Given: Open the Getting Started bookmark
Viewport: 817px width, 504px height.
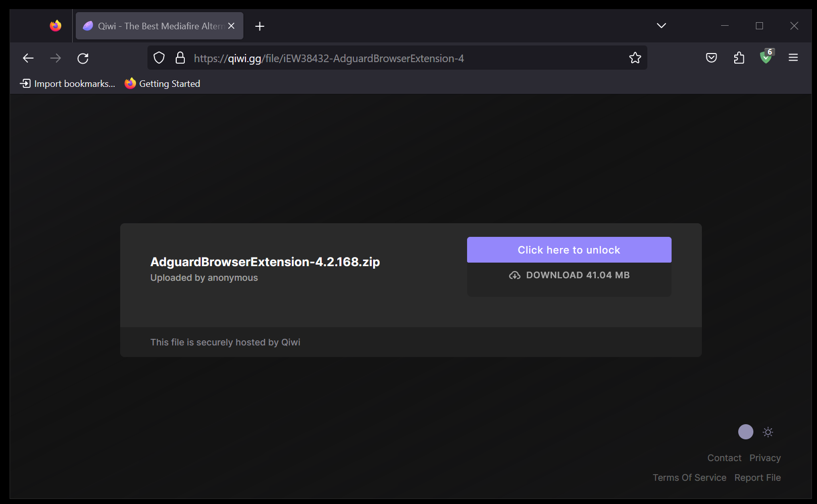Looking at the screenshot, I should tap(162, 83).
